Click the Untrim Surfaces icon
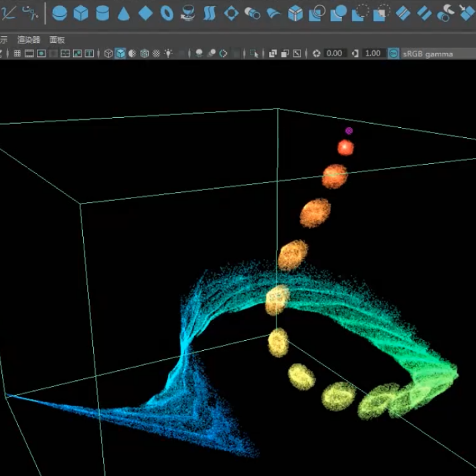This screenshot has height=476, width=476. (382, 13)
